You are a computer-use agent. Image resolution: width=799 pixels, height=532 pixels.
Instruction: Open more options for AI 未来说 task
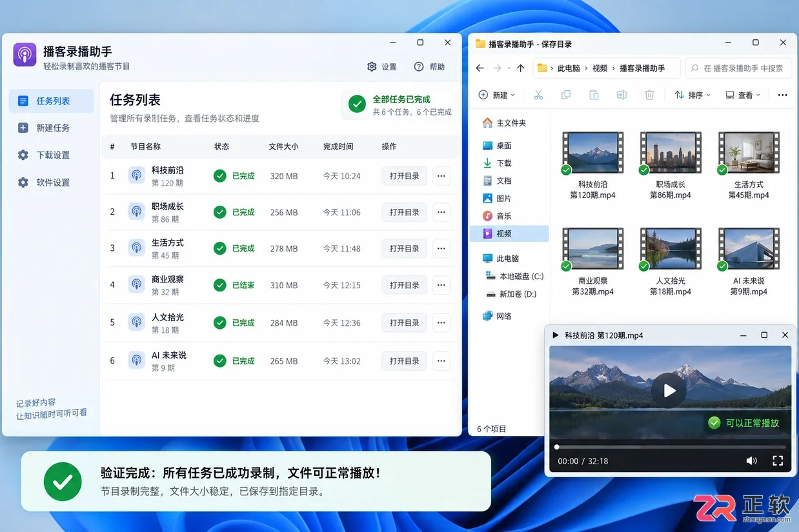click(441, 361)
